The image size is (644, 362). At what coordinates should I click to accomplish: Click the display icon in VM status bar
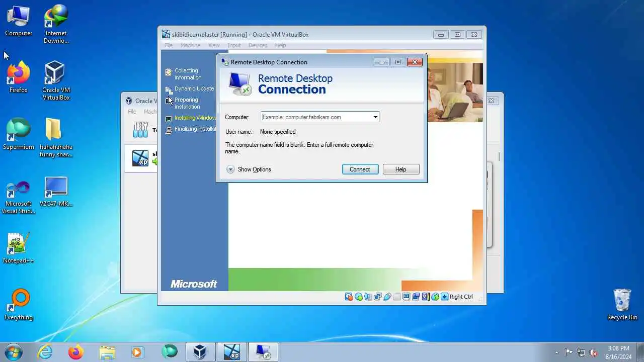407,297
